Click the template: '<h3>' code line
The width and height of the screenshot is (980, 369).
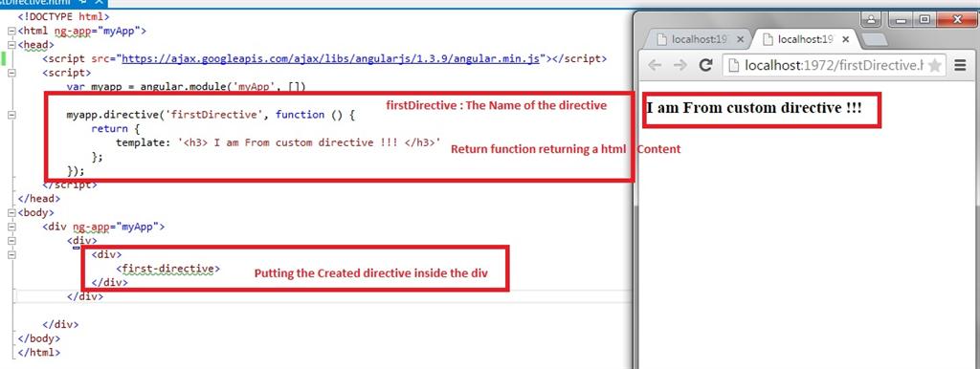pyautogui.click(x=278, y=143)
